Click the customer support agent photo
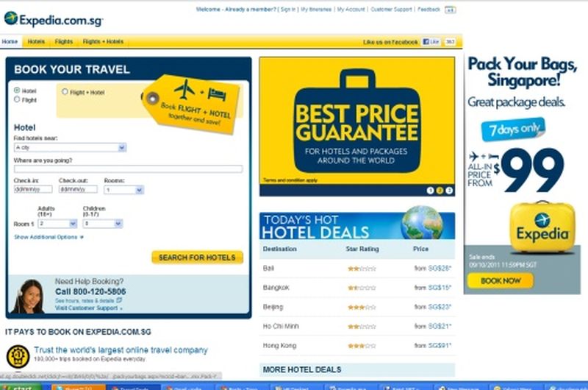This screenshot has height=390, width=588. [28, 296]
